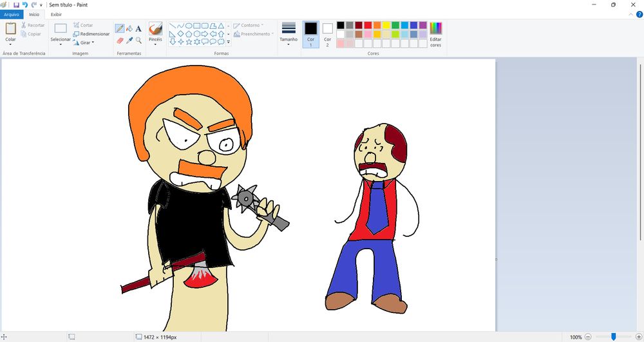The image size is (644, 342).
Task: Click the Pincéis brush icon
Action: coord(155,29)
